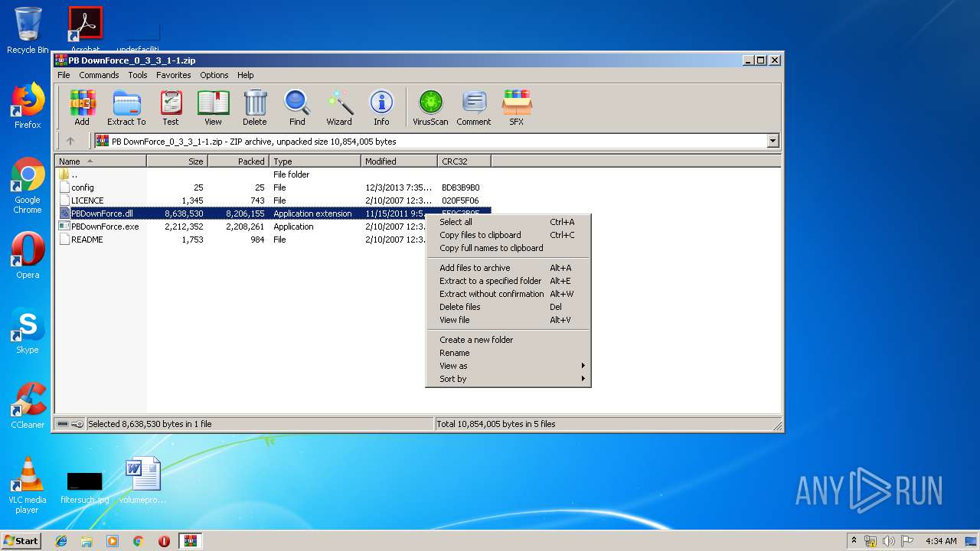Select the config file row
Image resolution: width=980 pixels, height=551 pixels.
[x=274, y=187]
